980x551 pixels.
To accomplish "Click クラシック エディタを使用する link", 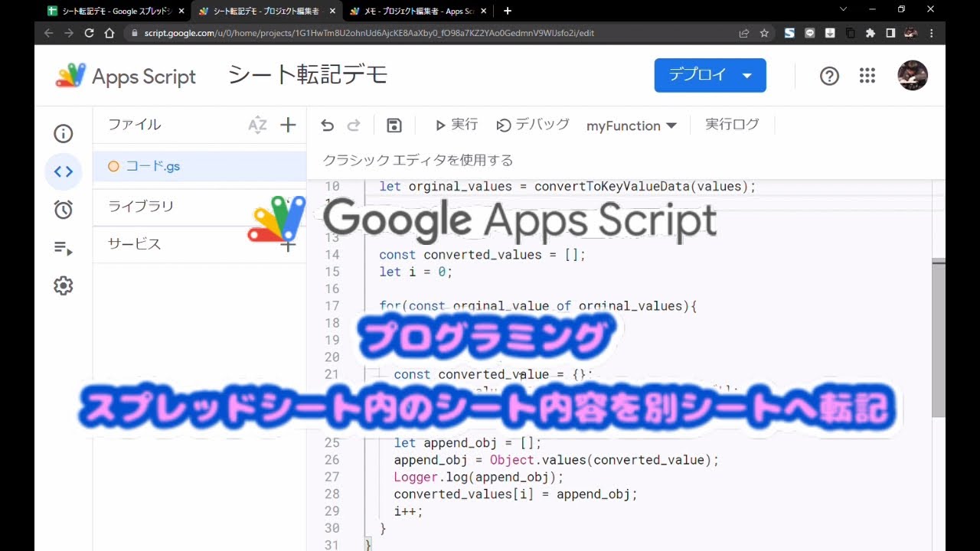I will tap(418, 160).
